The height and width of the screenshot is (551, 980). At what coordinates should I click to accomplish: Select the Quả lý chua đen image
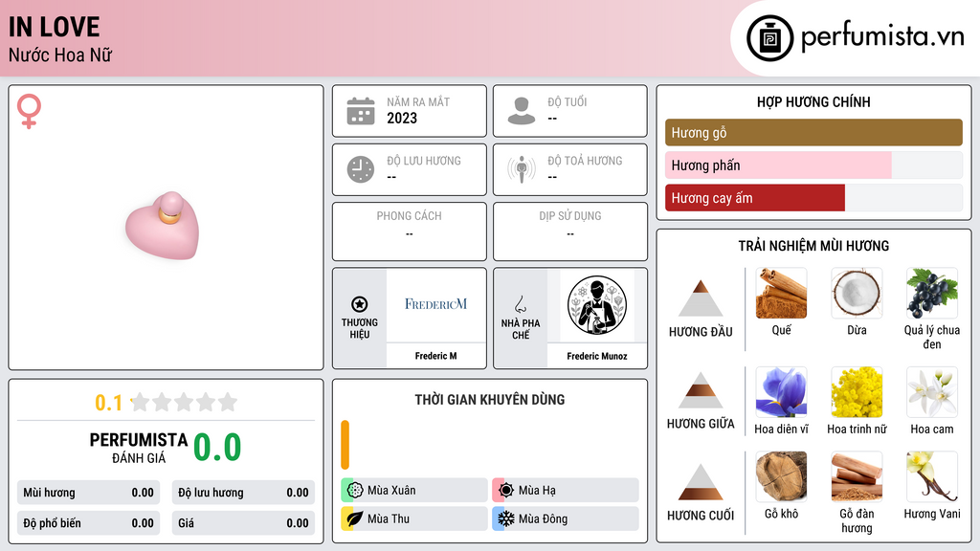pyautogui.click(x=932, y=294)
